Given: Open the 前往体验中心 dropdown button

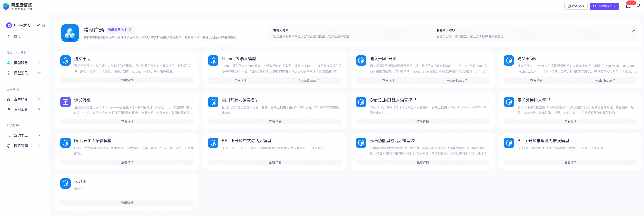Looking at the screenshot, I should (x=604, y=6).
